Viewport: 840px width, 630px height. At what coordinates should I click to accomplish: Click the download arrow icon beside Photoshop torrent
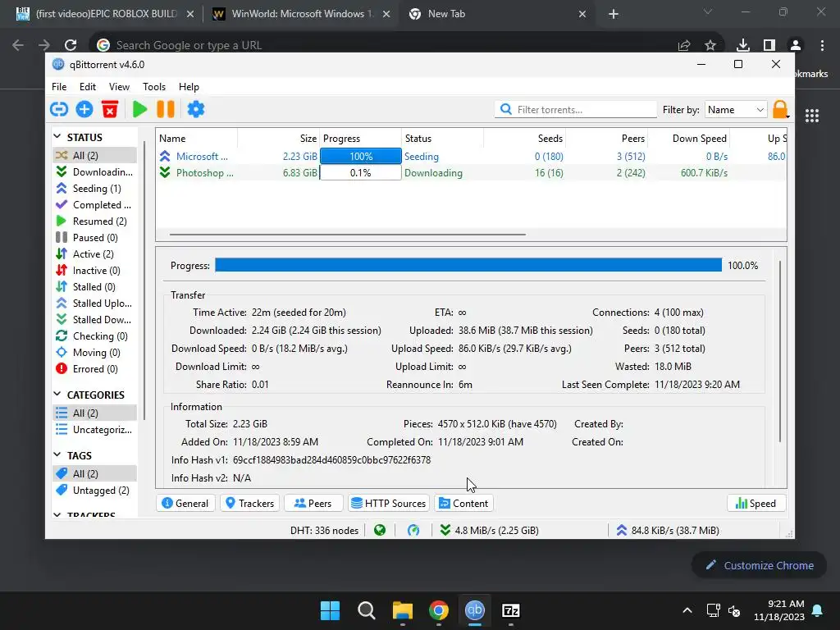coord(165,172)
